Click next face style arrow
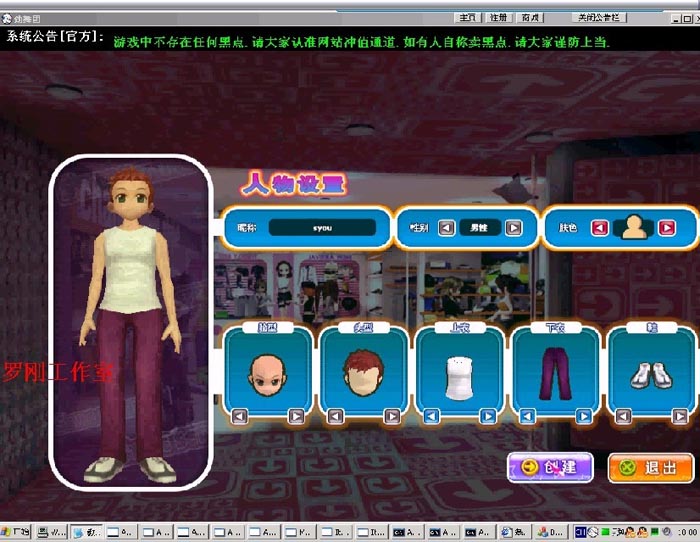 pos(296,415)
